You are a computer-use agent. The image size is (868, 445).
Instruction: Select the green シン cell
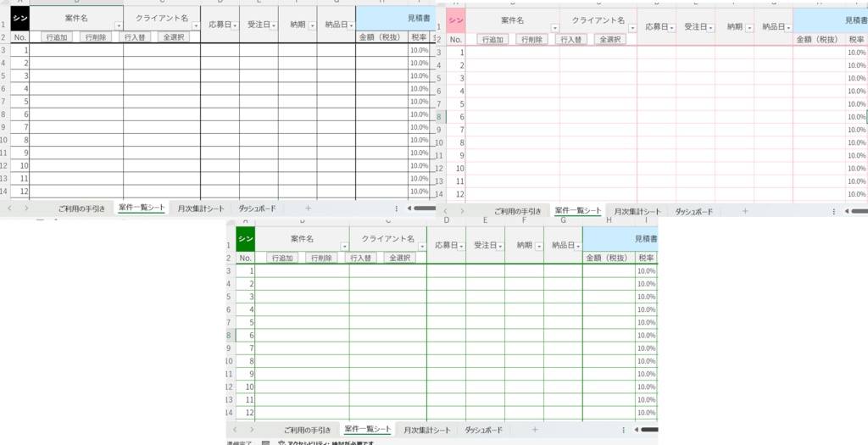pyautogui.click(x=246, y=239)
